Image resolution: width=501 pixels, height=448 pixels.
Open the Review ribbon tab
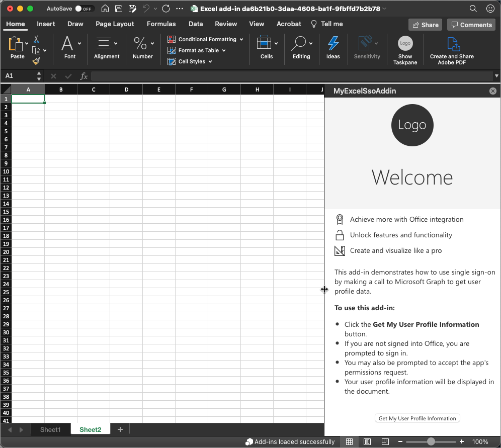coord(226,24)
